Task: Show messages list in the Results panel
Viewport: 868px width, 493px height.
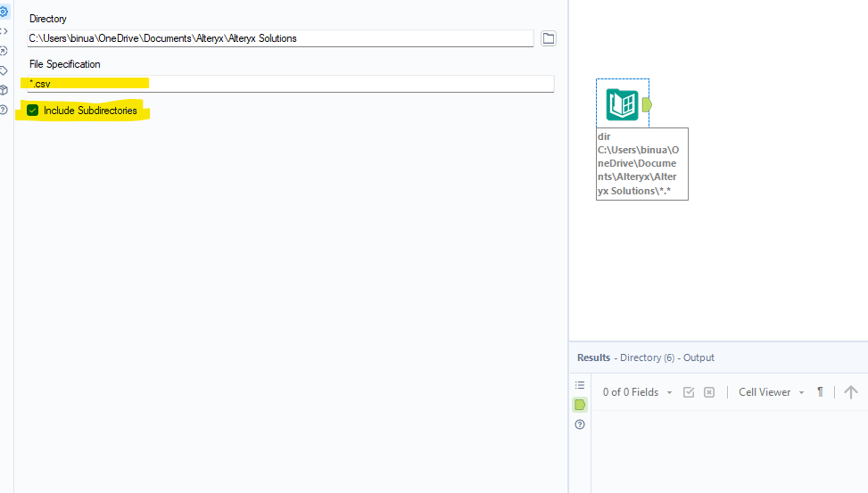Action: (x=580, y=385)
